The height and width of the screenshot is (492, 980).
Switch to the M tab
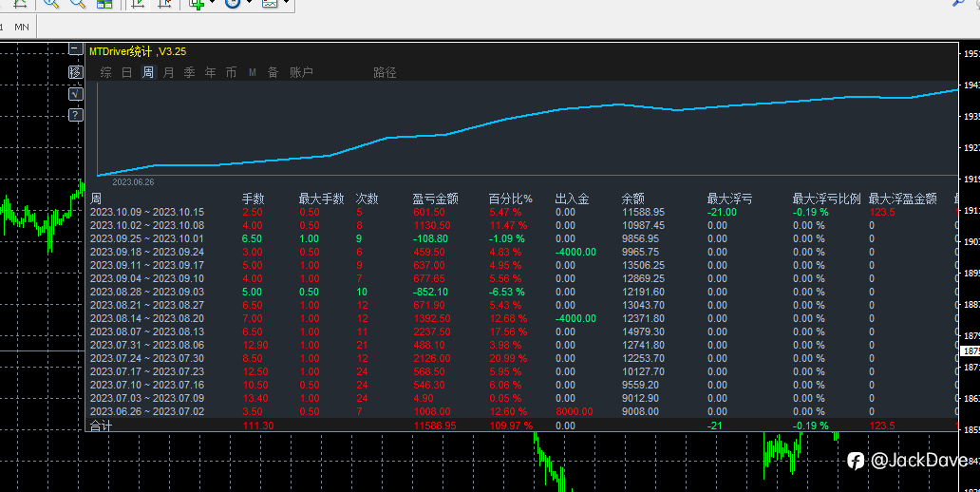(253, 72)
